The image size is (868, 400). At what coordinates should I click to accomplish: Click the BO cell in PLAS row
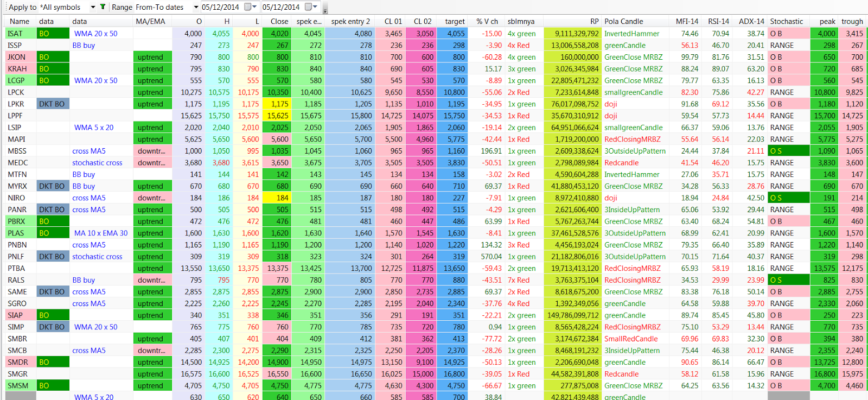(x=53, y=233)
